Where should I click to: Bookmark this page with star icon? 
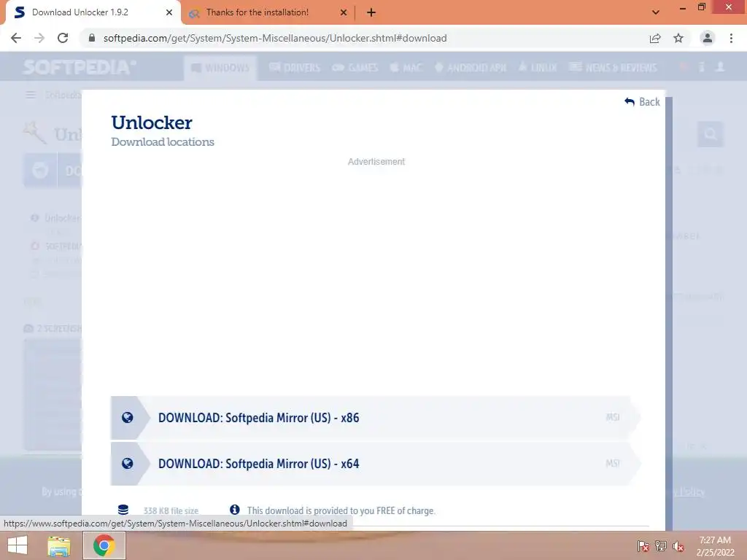tap(678, 38)
